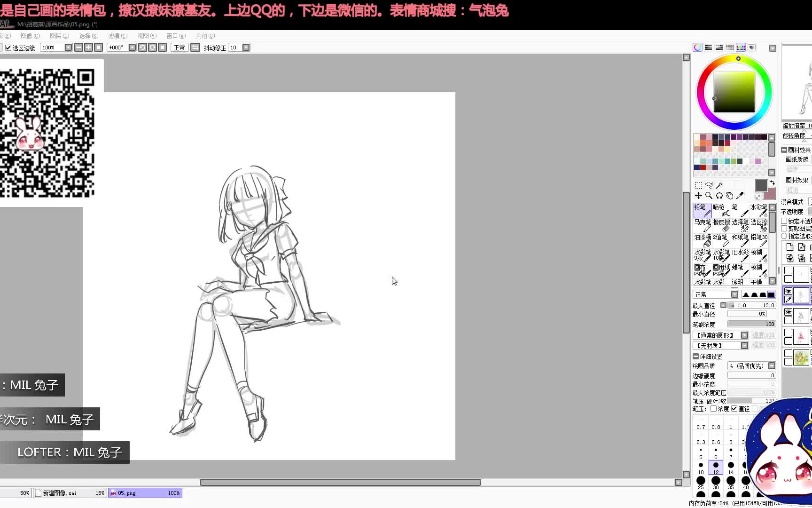
Task: Select the magnifier zoom tool
Action: click(x=708, y=195)
